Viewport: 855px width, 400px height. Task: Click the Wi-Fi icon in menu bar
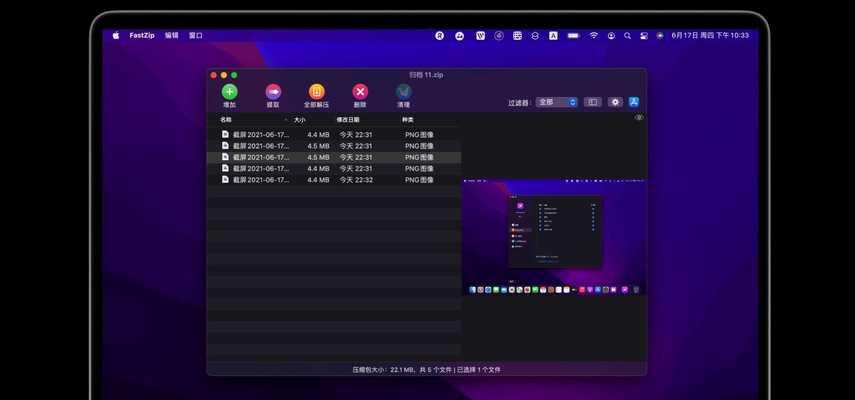[593, 35]
